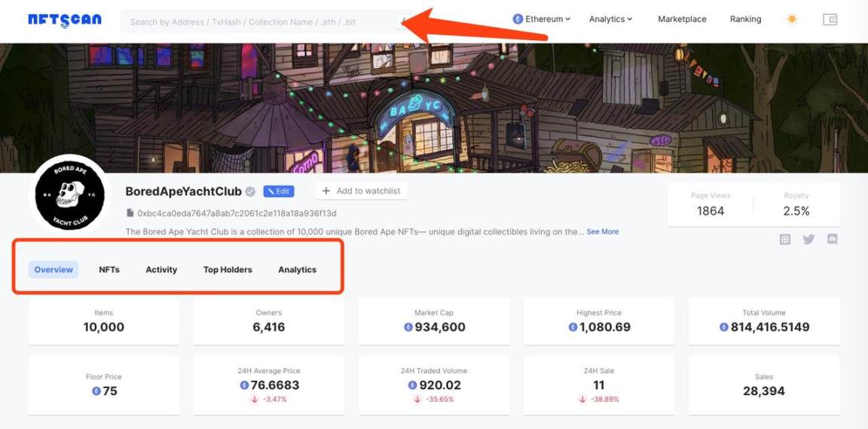
Task: Focus the address and collection search field
Action: click(268, 22)
